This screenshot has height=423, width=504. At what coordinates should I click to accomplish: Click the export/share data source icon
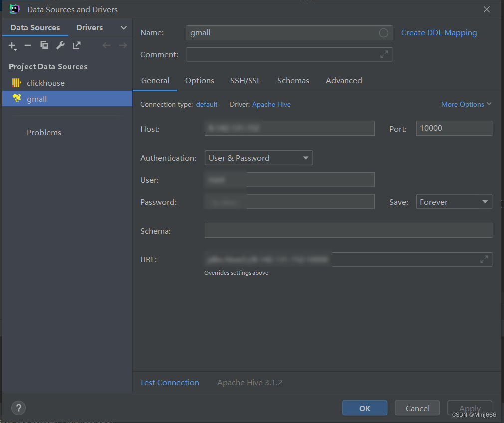(77, 45)
